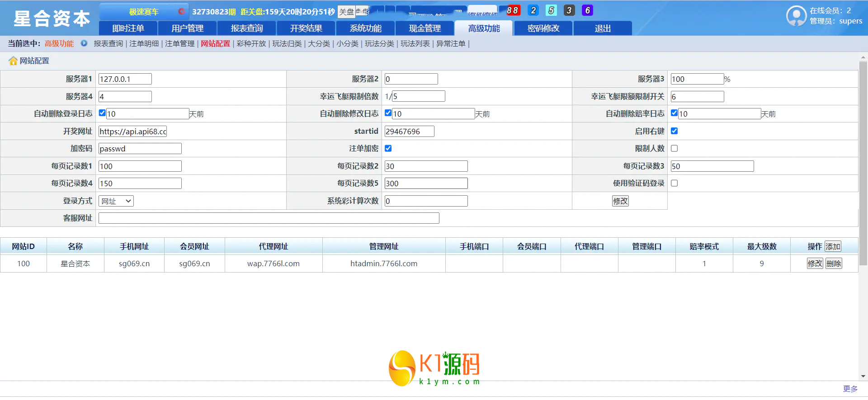This screenshot has width=868, height=400.
Task: Click the red 88 lottery number ball
Action: tap(513, 10)
